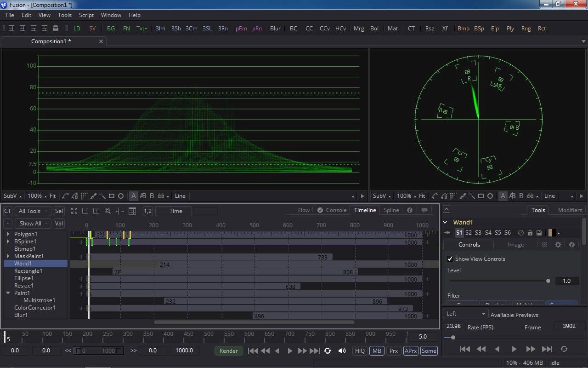Image resolution: width=588 pixels, height=368 pixels.
Task: Toggle pass-through icon for Wand1
Action: click(x=520, y=233)
